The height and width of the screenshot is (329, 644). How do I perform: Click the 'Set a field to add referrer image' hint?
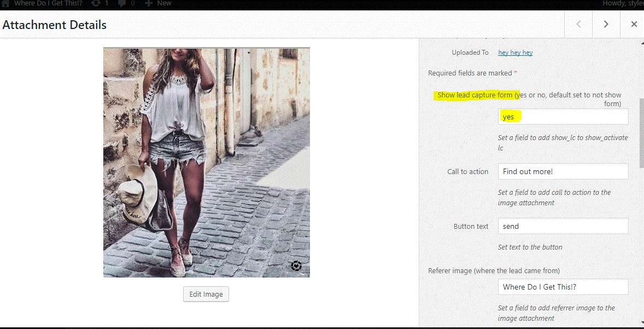click(x=557, y=313)
